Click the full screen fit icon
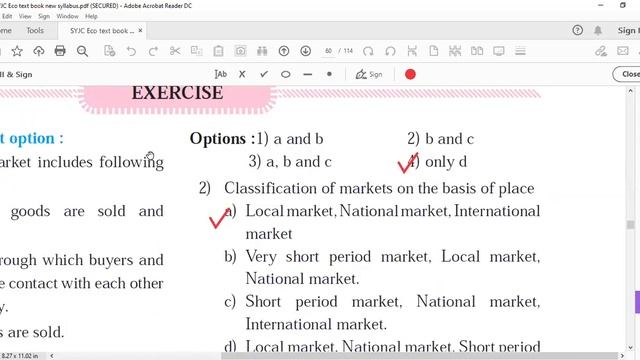640x360 pixels. click(455, 51)
